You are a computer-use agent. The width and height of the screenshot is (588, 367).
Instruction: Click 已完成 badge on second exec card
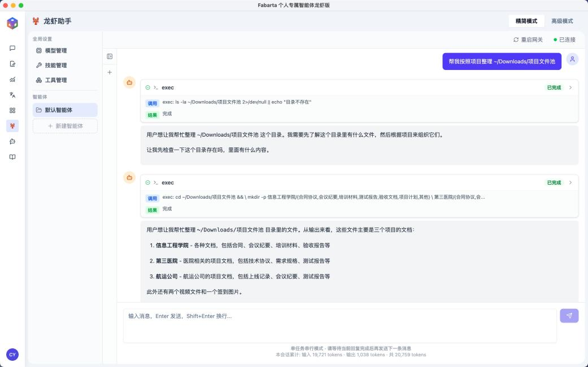pos(554,182)
